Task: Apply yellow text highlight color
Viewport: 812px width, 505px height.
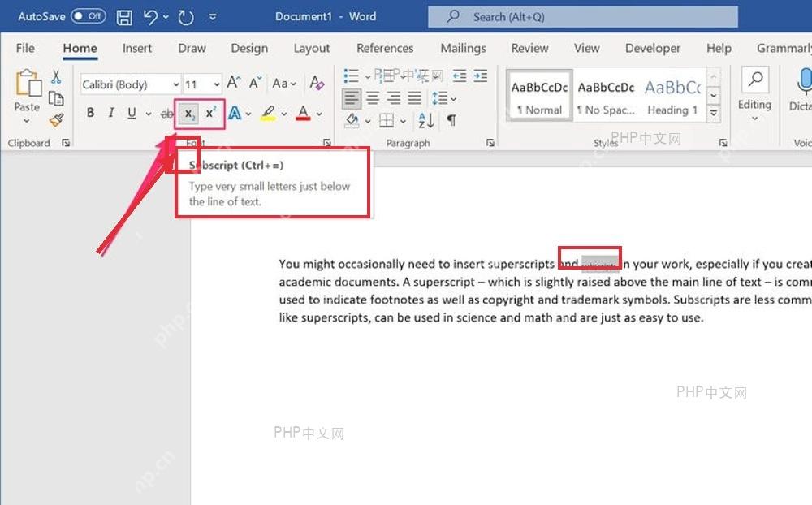Action: pyautogui.click(x=268, y=113)
